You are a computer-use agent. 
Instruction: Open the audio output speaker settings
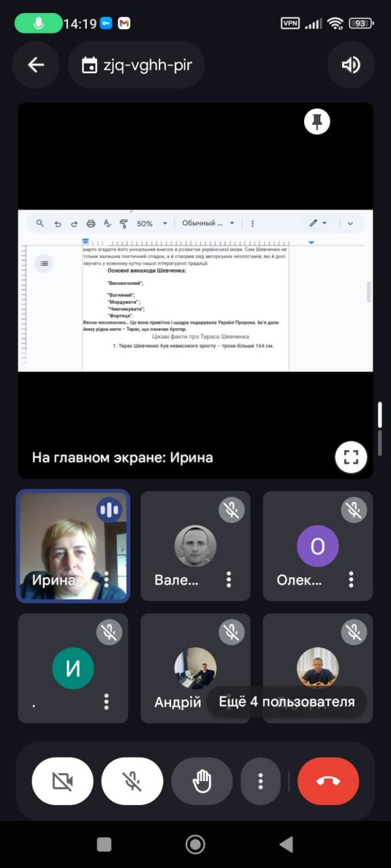coord(351,65)
